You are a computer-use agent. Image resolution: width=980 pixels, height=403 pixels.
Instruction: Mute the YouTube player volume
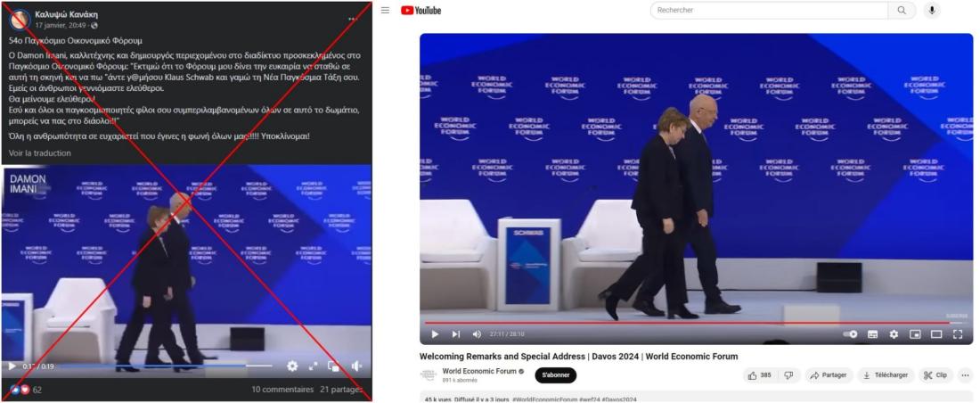(477, 334)
